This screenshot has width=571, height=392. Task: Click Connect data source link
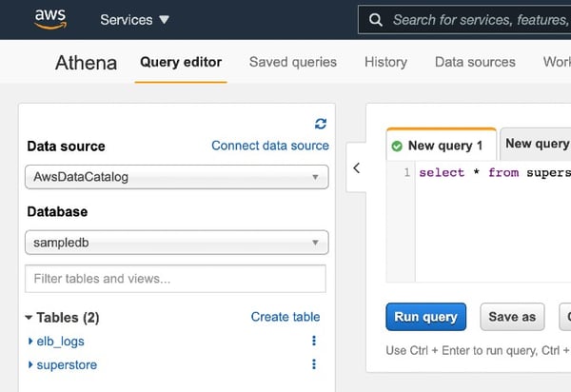pyautogui.click(x=270, y=146)
